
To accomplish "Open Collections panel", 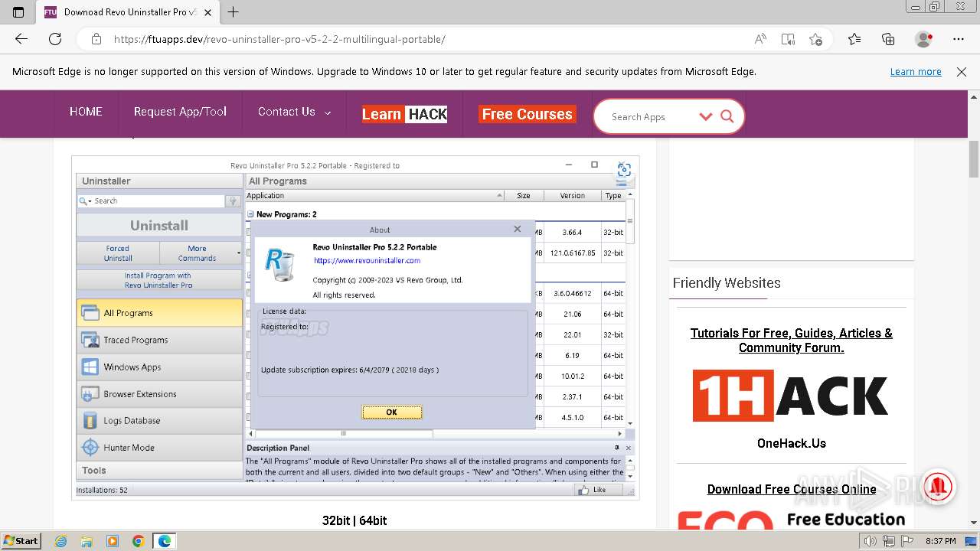I will (888, 39).
